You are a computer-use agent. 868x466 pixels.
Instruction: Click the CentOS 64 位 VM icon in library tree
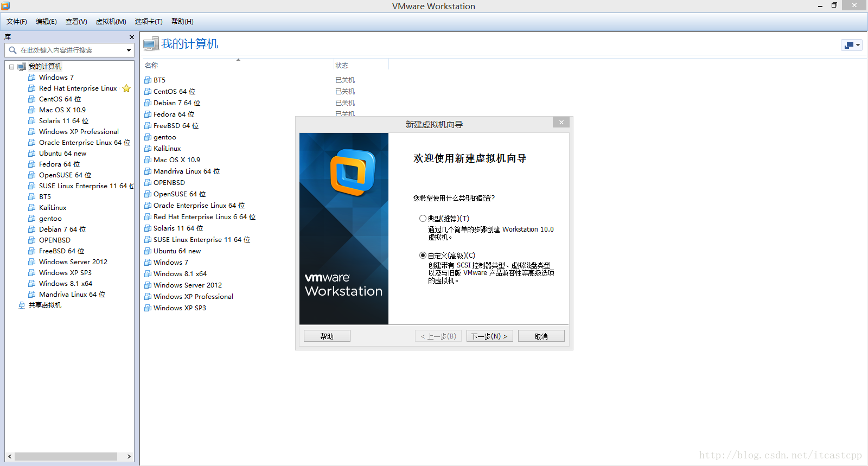click(32, 99)
